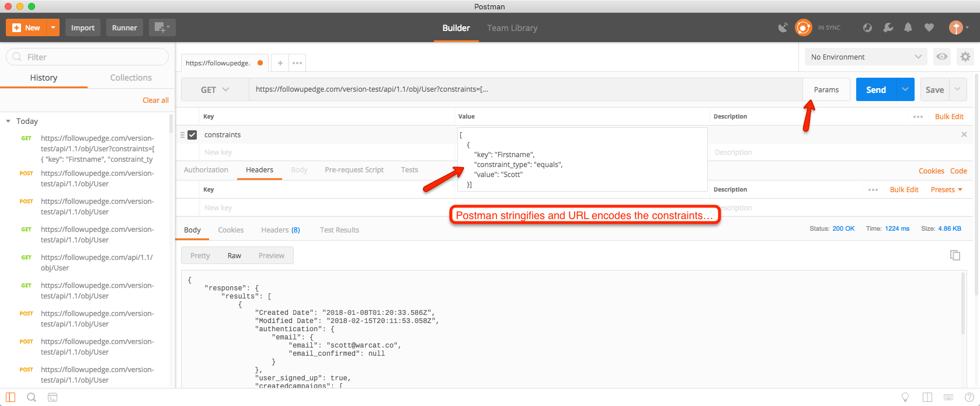Image resolution: width=980 pixels, height=406 pixels.
Task: Open the Tests tab
Action: tap(409, 170)
